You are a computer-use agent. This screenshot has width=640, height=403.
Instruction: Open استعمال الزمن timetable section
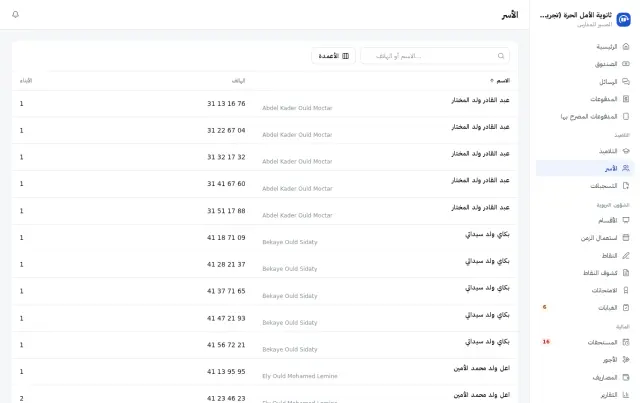click(x=585, y=238)
